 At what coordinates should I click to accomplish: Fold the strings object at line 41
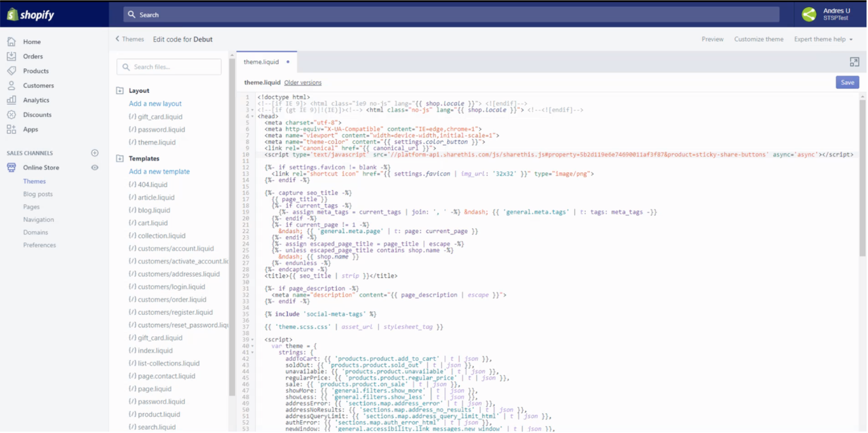click(x=252, y=353)
